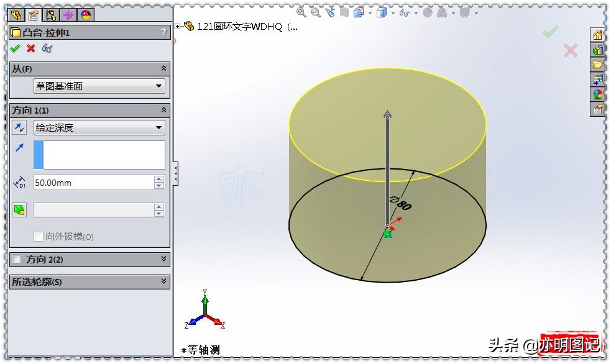Select the Zoom to Area tool
611x364 pixels.
click(x=315, y=11)
